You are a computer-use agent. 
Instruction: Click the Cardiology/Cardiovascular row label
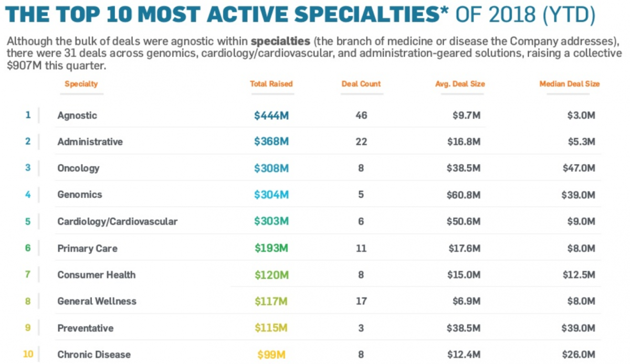(117, 221)
